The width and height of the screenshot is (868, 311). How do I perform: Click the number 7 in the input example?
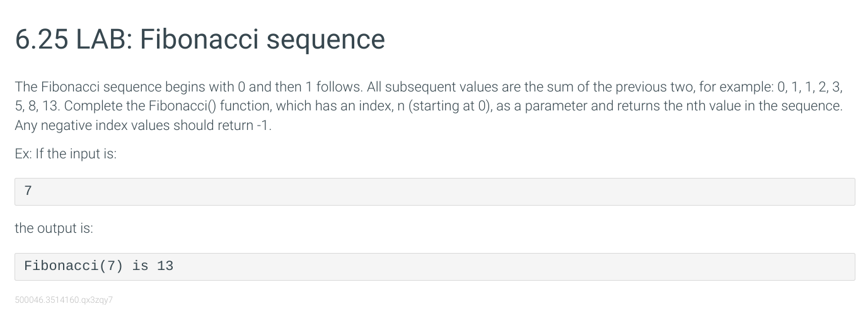28,191
